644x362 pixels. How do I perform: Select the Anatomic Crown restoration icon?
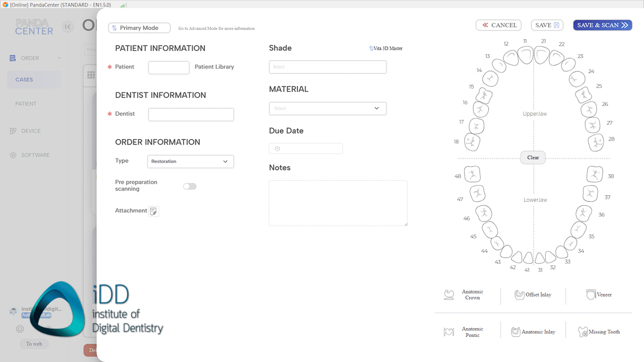pyautogui.click(x=450, y=295)
